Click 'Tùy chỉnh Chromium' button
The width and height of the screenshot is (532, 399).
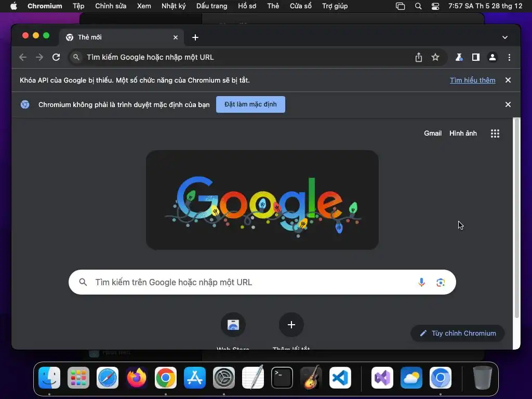[457, 333]
